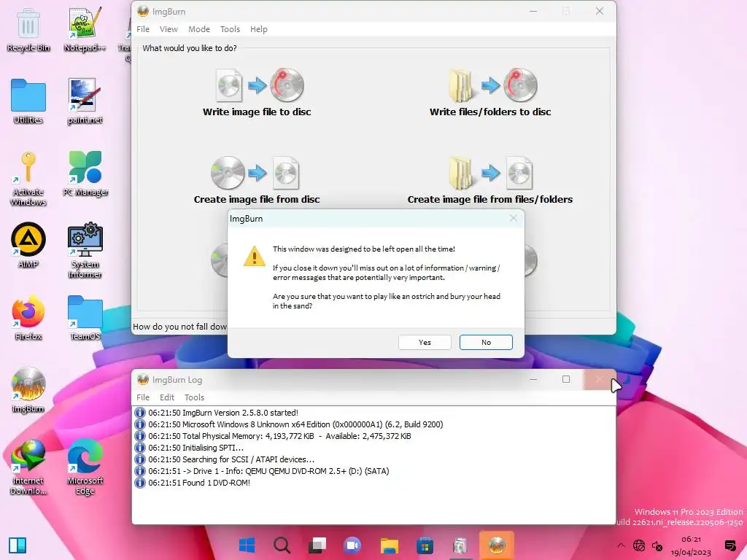Choose Write image file to disc mode
The width and height of the screenshot is (747, 560).
pyautogui.click(x=257, y=93)
